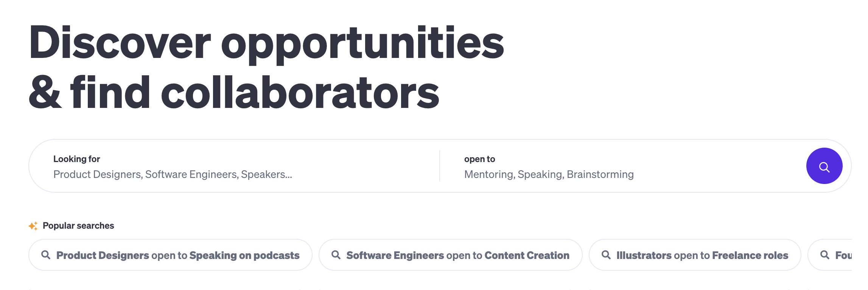Viewport: 868px width, 290px height.
Task: Open the partially visible Fou popular search
Action: tap(830, 255)
